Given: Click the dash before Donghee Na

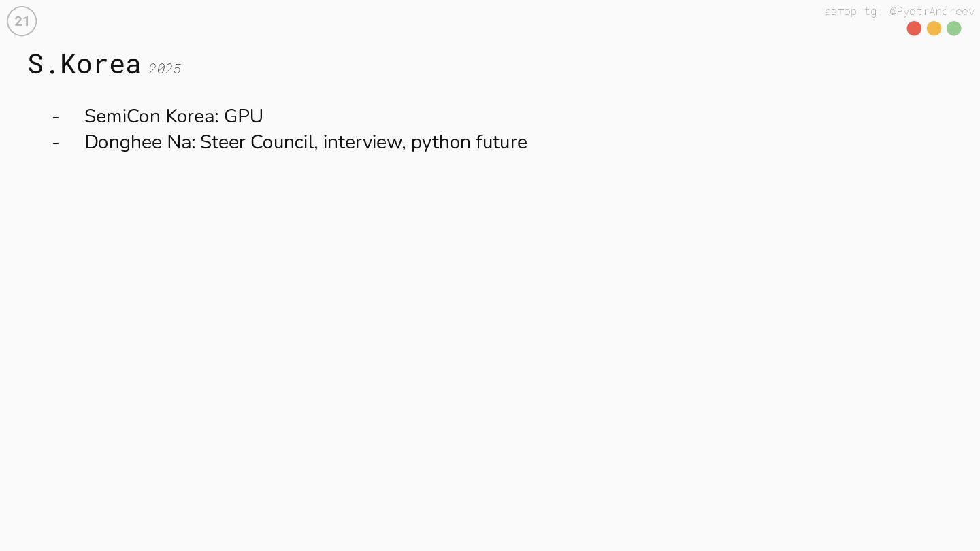Looking at the screenshot, I should pyautogui.click(x=56, y=143).
